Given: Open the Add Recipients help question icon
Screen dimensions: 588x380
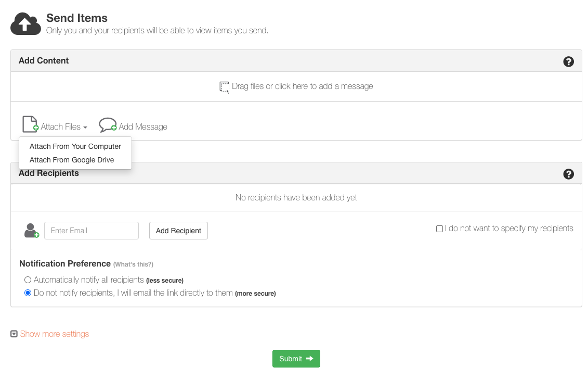Looking at the screenshot, I should 568,174.
